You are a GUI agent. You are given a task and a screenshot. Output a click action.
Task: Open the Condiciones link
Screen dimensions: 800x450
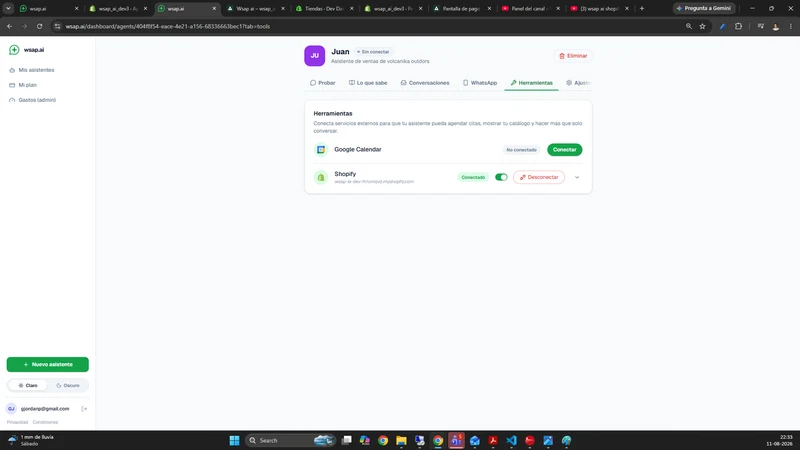(x=45, y=422)
